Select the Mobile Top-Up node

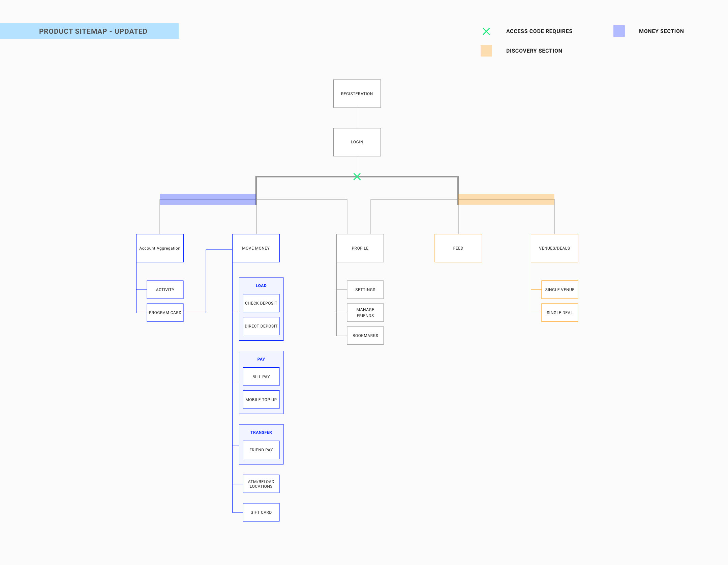pos(261,400)
